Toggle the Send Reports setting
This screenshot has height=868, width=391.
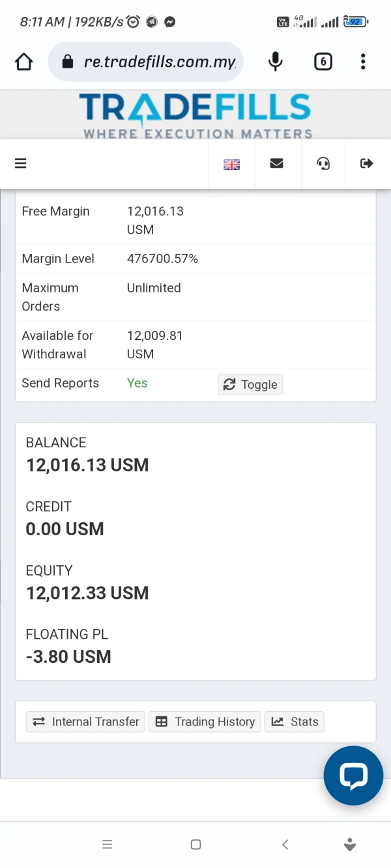click(250, 385)
